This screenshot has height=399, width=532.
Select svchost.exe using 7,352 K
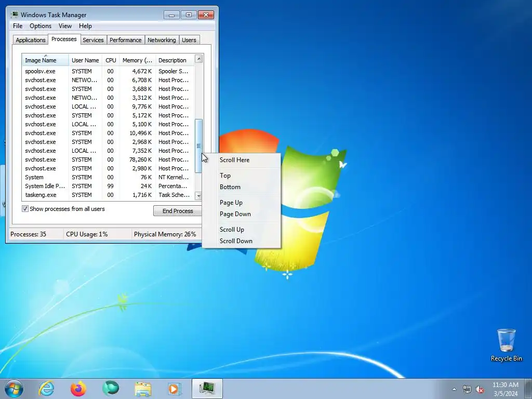click(108, 151)
